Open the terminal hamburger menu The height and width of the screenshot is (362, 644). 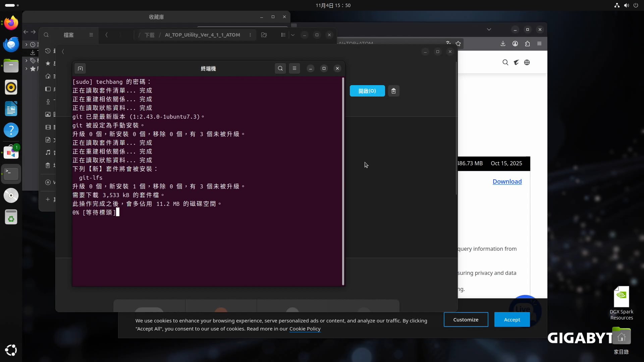tap(294, 68)
